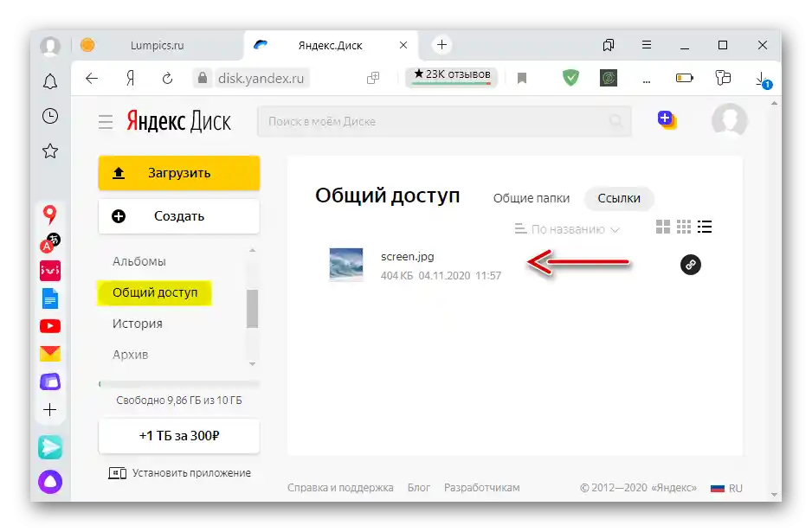Open the browser main menu icon
Screen dimensions: 812x532
coord(647,45)
